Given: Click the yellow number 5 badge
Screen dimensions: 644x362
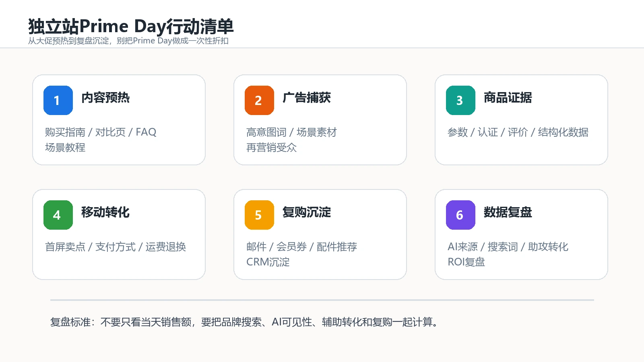Looking at the screenshot, I should click(259, 215).
